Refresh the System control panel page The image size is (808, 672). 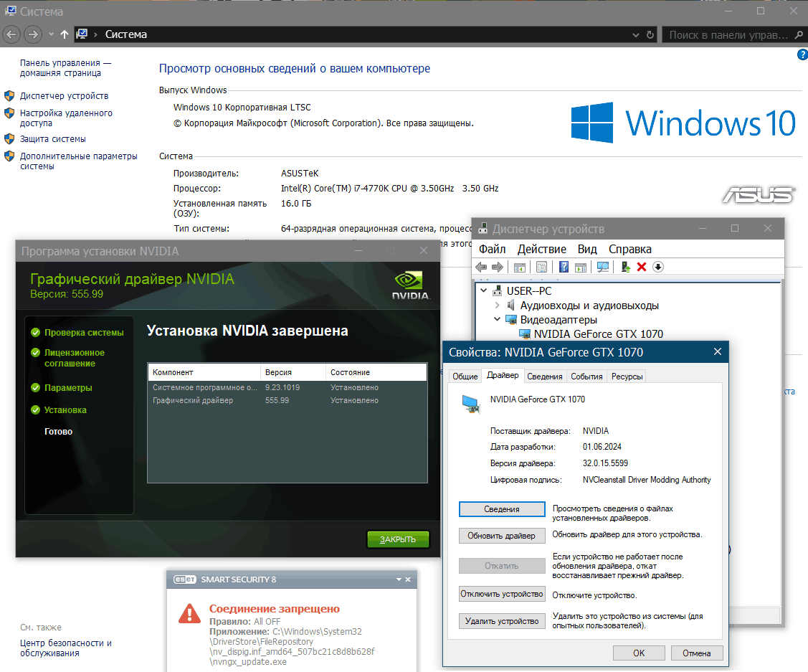coord(650,34)
